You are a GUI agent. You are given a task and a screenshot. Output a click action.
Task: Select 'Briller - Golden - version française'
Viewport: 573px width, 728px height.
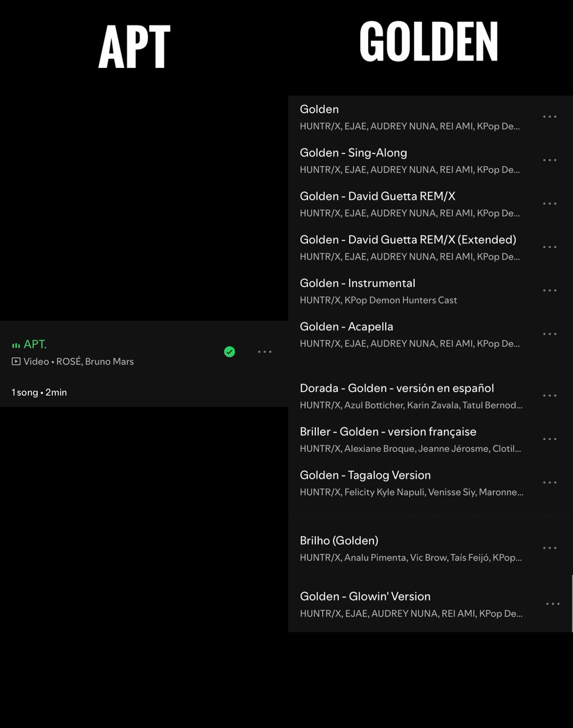tap(388, 432)
